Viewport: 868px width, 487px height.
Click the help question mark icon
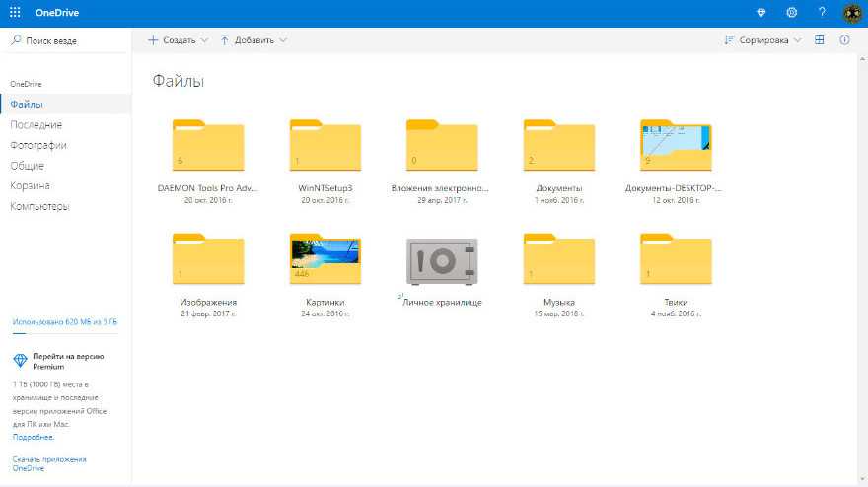click(x=822, y=12)
